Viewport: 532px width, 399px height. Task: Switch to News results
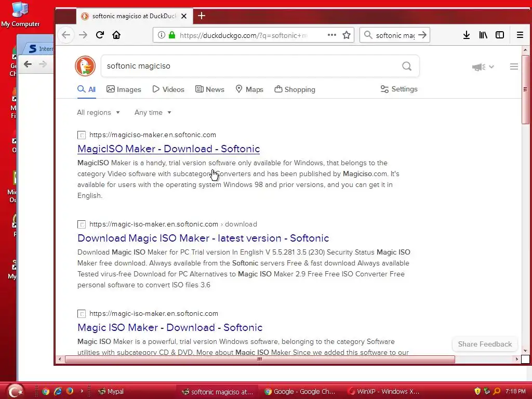pyautogui.click(x=210, y=89)
